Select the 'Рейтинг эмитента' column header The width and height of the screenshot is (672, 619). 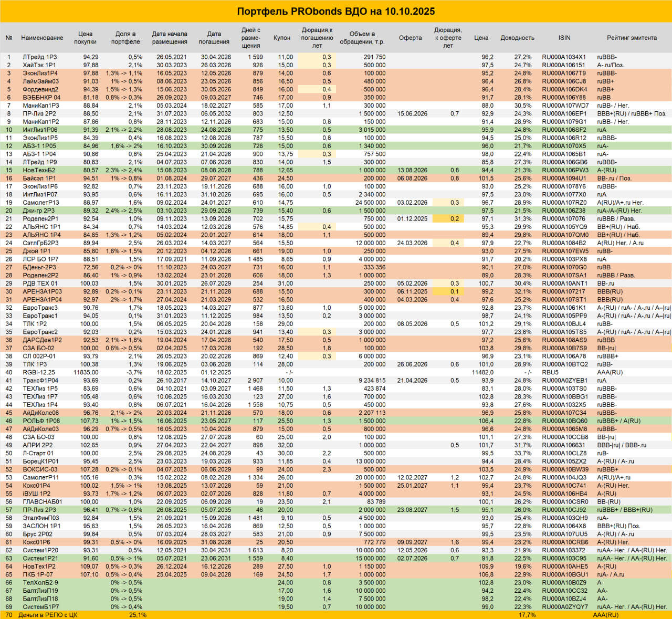(632, 38)
